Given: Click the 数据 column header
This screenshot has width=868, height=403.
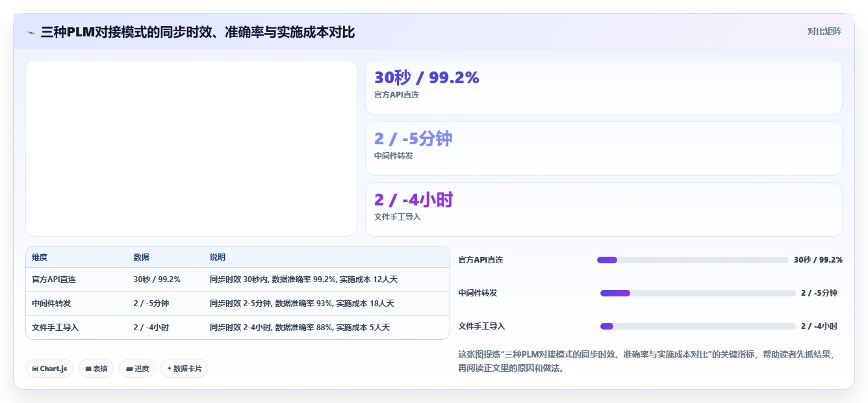Looking at the screenshot, I should pos(141,257).
